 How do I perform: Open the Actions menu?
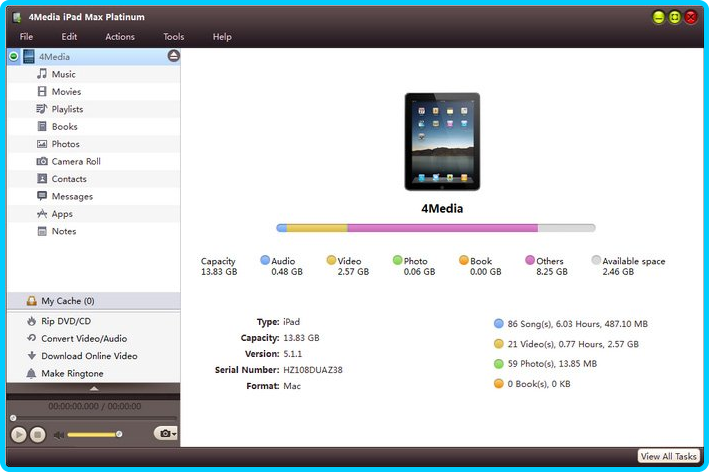(x=120, y=37)
